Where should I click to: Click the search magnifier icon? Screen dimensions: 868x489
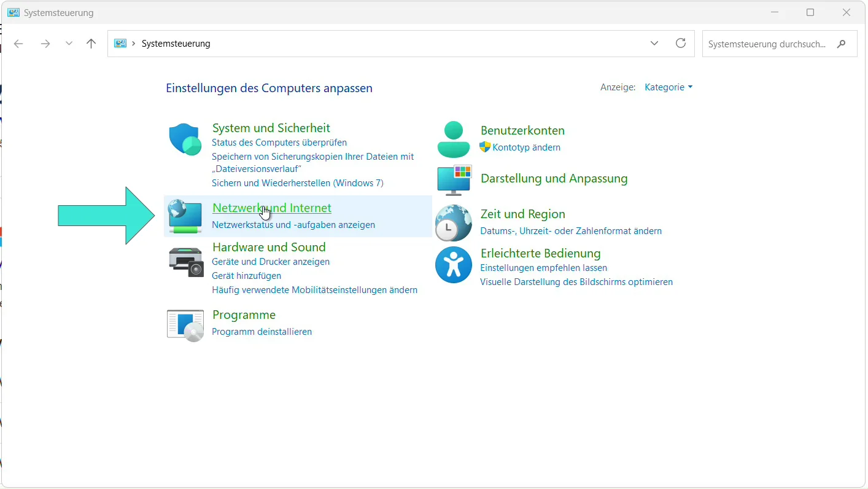pyautogui.click(x=842, y=44)
